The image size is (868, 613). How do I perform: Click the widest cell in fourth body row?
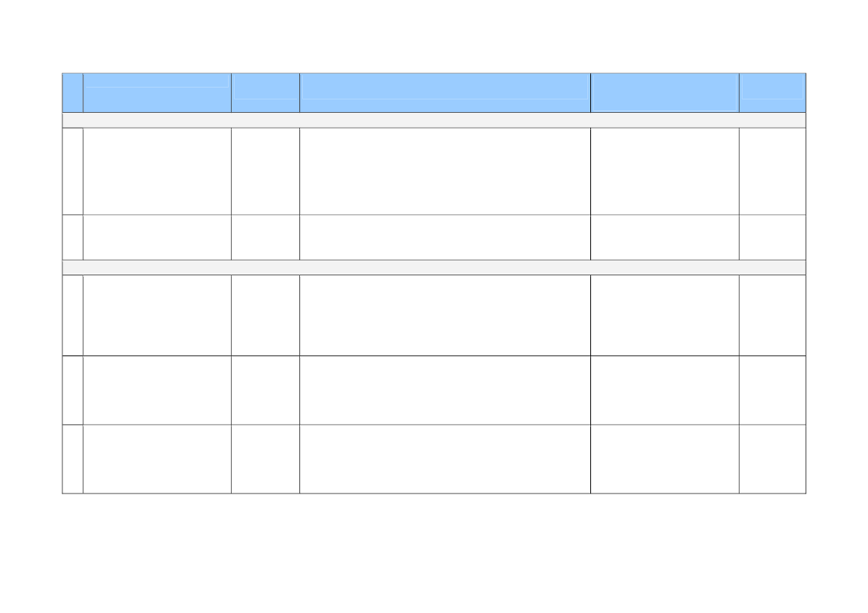[x=445, y=390]
